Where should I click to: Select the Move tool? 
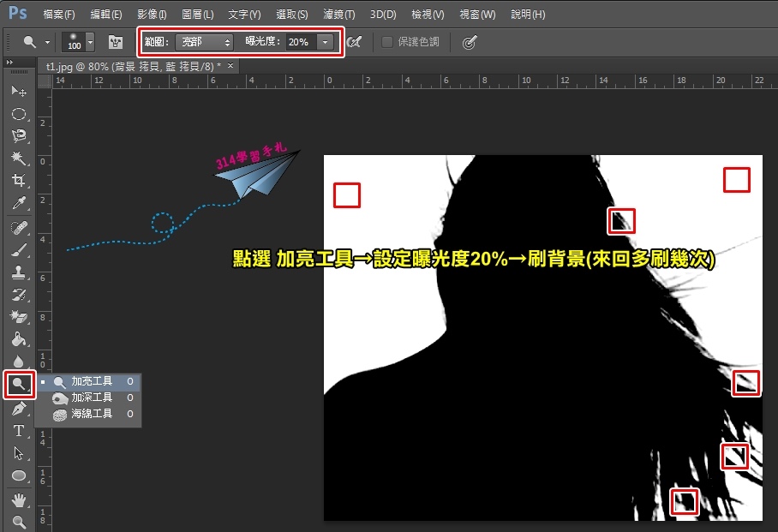(19, 92)
